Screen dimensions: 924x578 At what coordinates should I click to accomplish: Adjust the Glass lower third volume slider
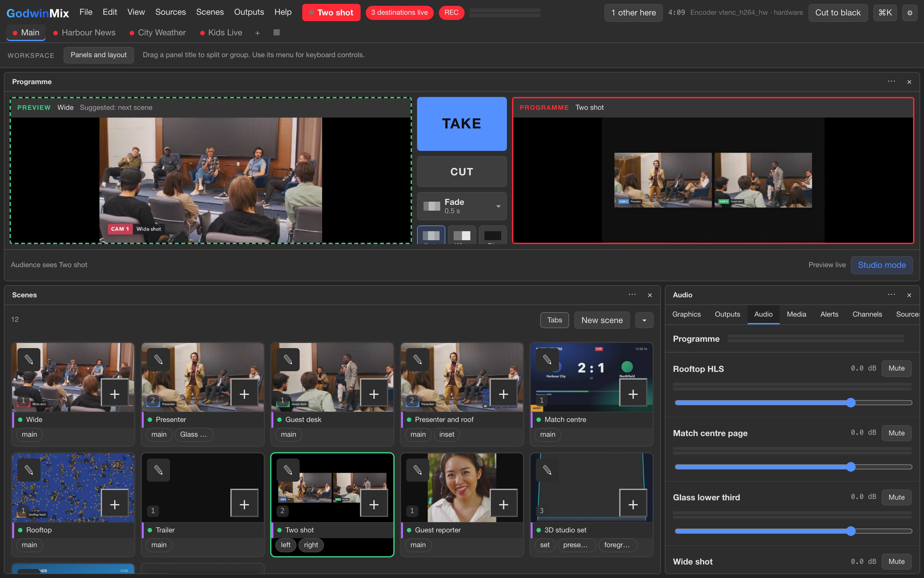[793, 531]
